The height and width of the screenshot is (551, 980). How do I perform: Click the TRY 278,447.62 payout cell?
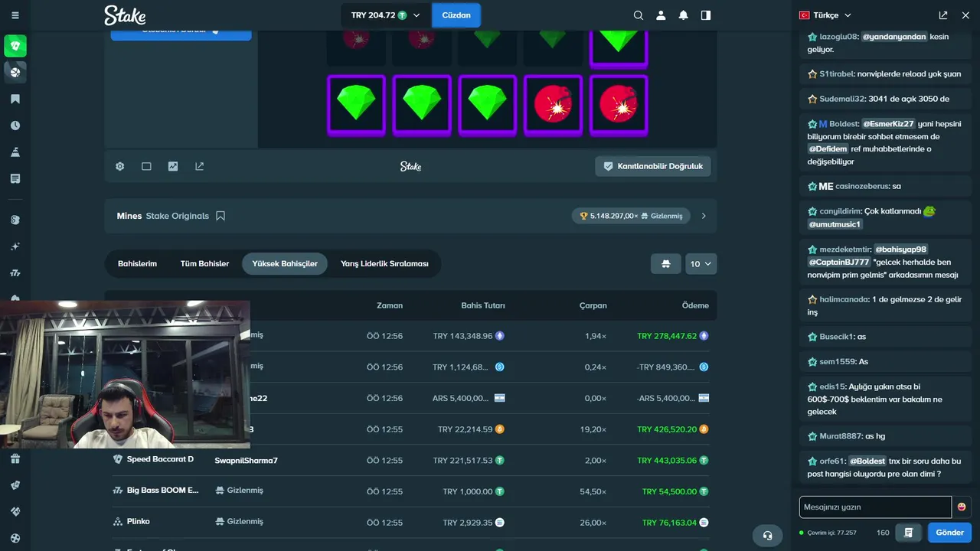tap(667, 336)
